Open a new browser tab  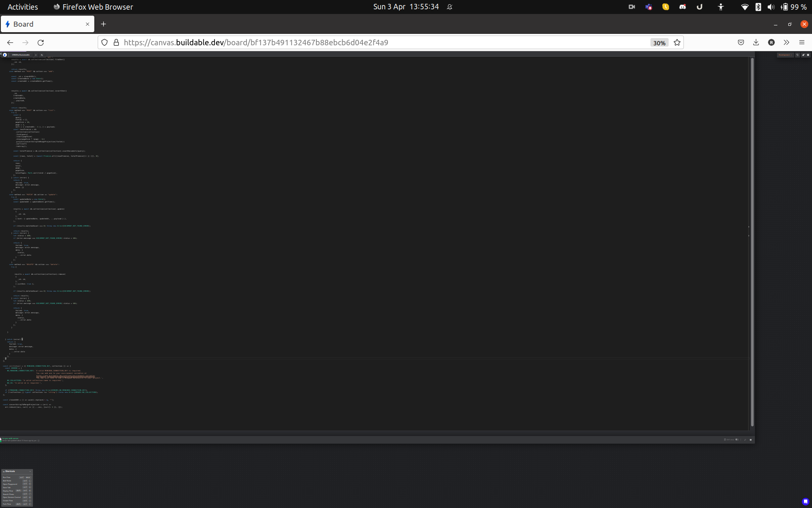point(103,24)
